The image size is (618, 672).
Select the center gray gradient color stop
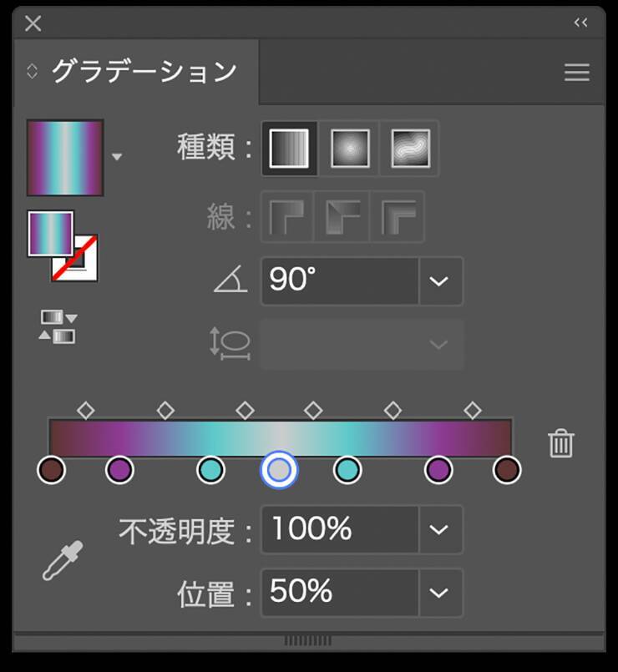[280, 470]
